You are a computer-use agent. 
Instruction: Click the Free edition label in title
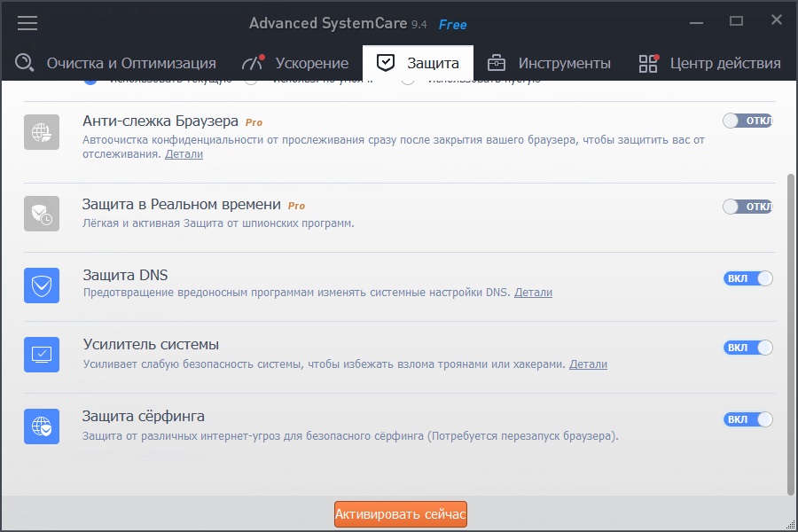tap(452, 25)
